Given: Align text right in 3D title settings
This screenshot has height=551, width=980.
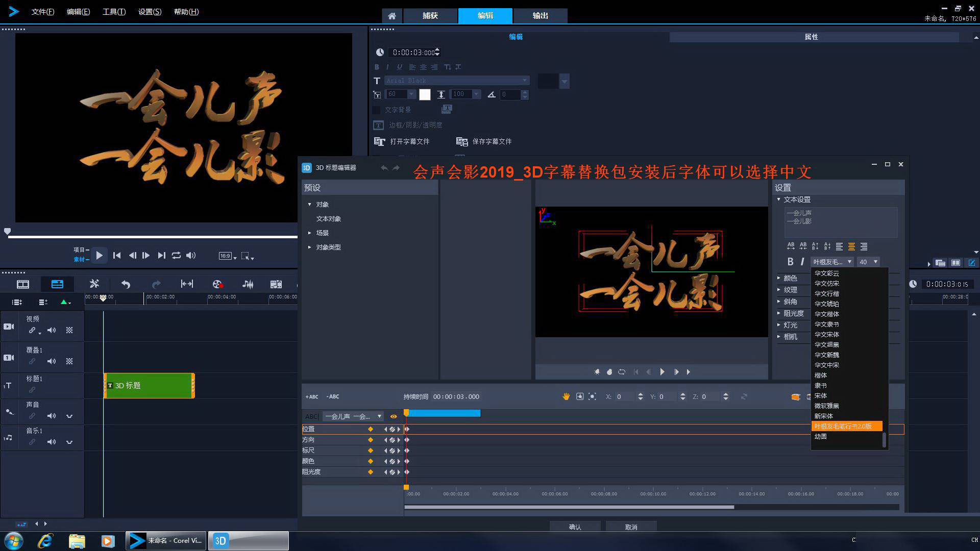Looking at the screenshot, I should point(864,246).
